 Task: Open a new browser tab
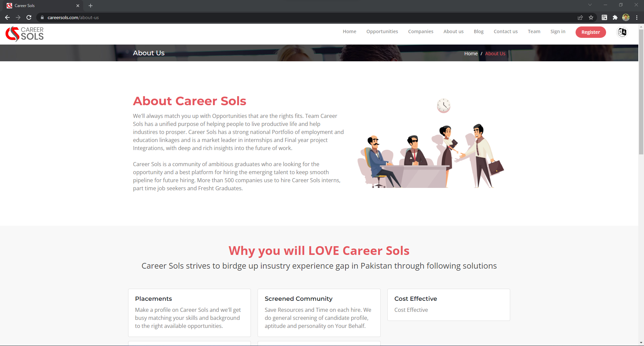tap(91, 6)
